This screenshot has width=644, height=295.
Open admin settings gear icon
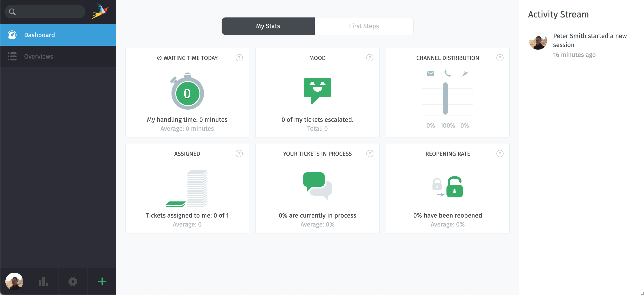73,282
